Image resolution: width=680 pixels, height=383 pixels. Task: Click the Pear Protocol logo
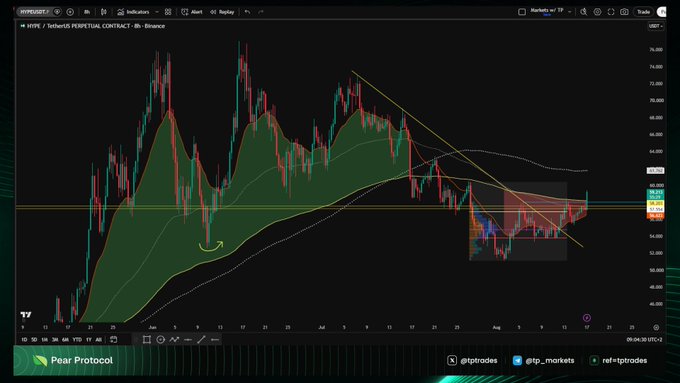coord(73,360)
